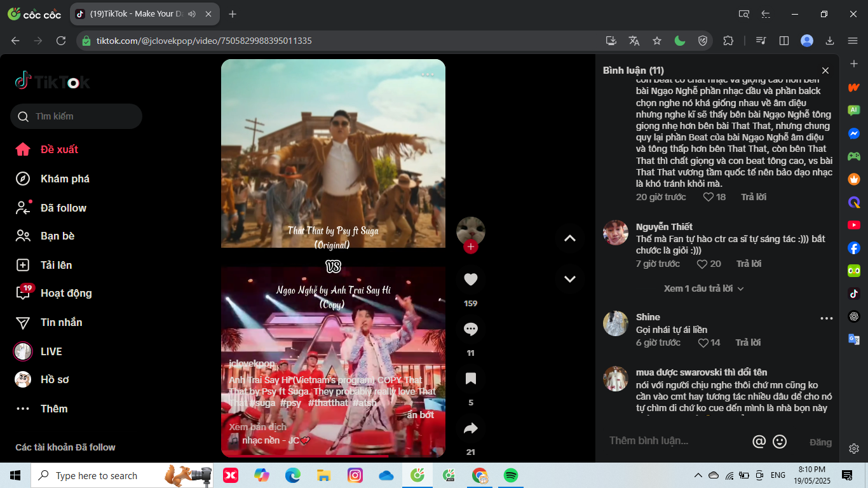Follow the creator with the red plus button
Screen dimensions: 868x488
click(x=470, y=247)
